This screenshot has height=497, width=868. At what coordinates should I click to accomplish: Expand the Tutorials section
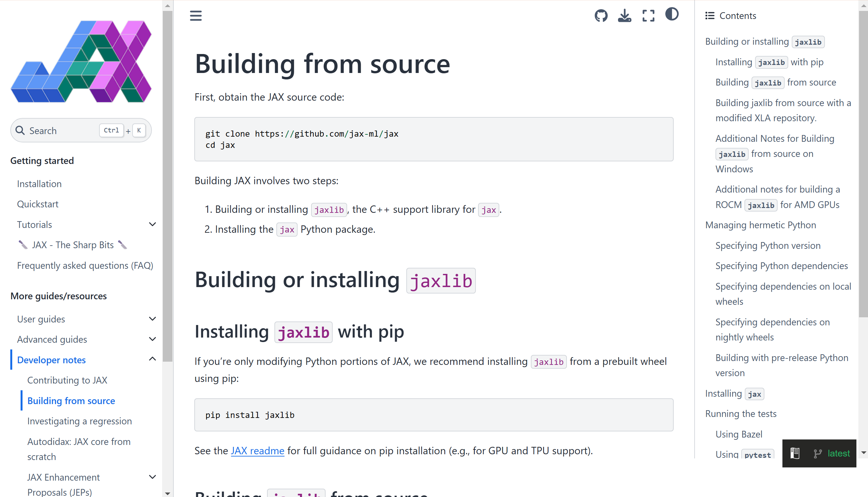[153, 224]
